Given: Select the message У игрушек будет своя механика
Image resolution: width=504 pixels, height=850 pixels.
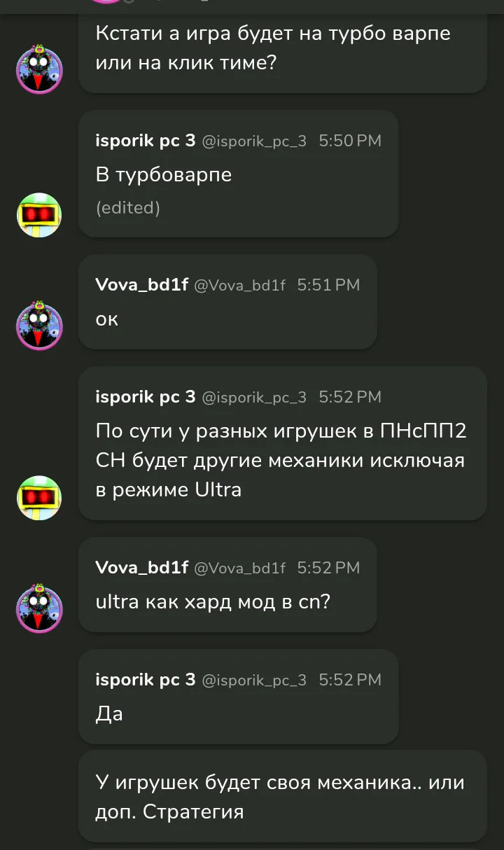Looking at the screenshot, I should click(x=283, y=796).
